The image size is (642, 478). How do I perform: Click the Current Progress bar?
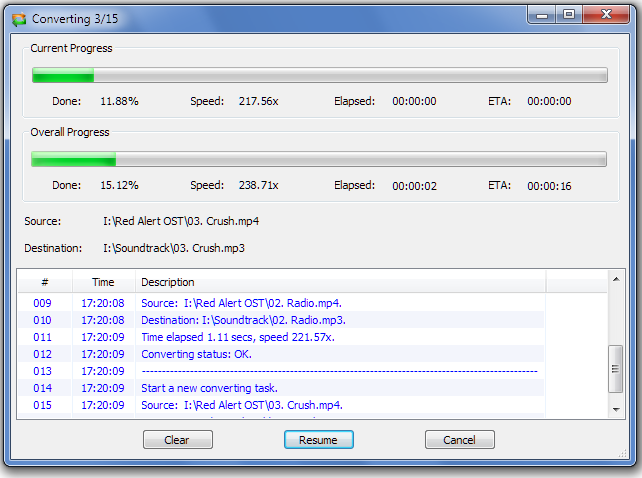point(320,75)
